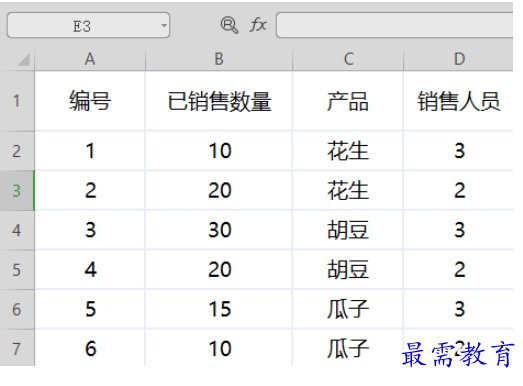Select cell D3 with value 2
This screenshot has height=386, width=523.
click(458, 190)
